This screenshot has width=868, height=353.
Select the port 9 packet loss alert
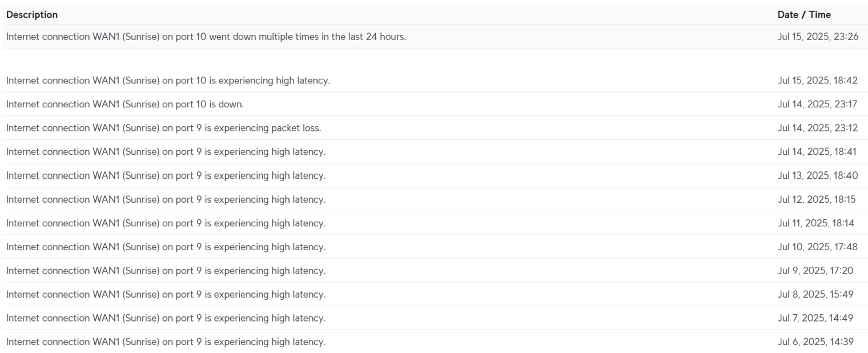(x=163, y=128)
